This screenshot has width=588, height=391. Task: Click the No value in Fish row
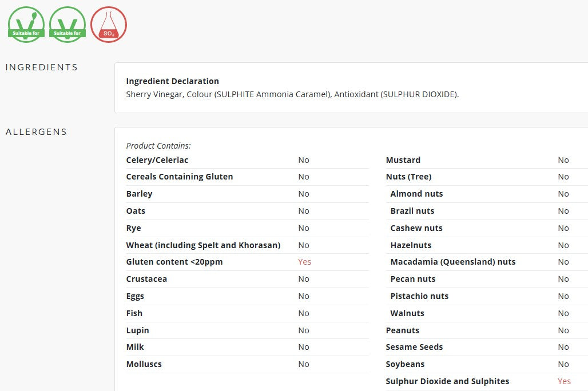304,313
